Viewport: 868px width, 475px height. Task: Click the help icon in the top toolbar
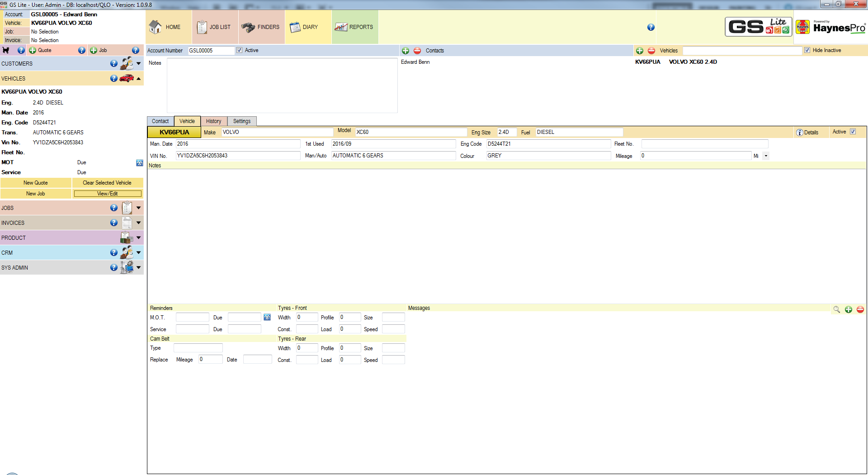651,27
